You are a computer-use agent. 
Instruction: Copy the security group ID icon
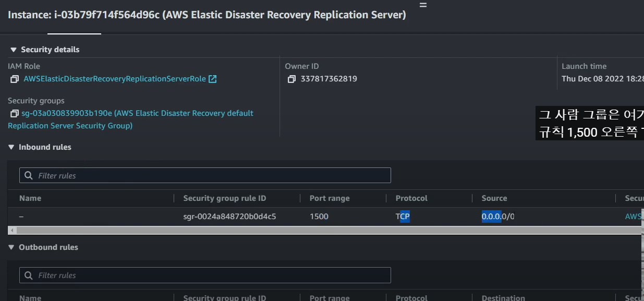[x=14, y=114]
